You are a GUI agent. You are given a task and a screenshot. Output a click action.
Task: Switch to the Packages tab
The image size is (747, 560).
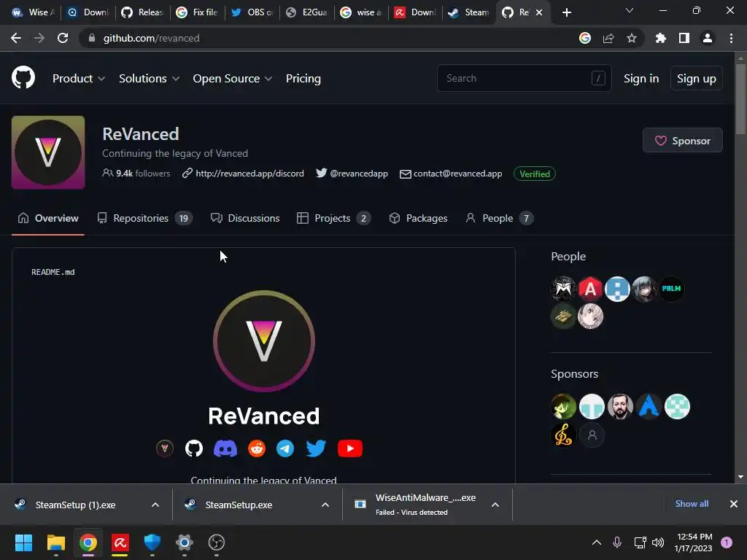tap(418, 218)
